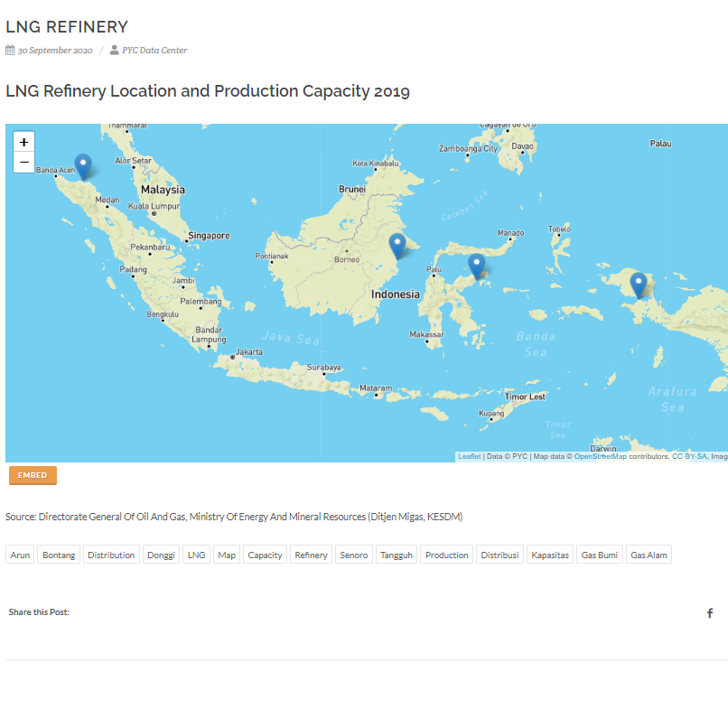Open the Donggi tag
The image size is (728, 728).
coord(161,555)
